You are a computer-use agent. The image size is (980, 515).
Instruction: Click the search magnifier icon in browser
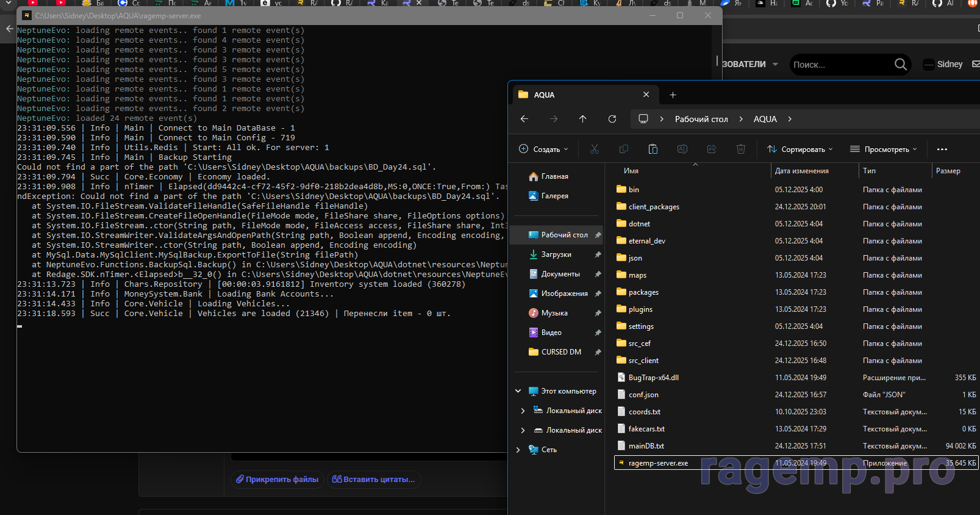click(x=900, y=64)
